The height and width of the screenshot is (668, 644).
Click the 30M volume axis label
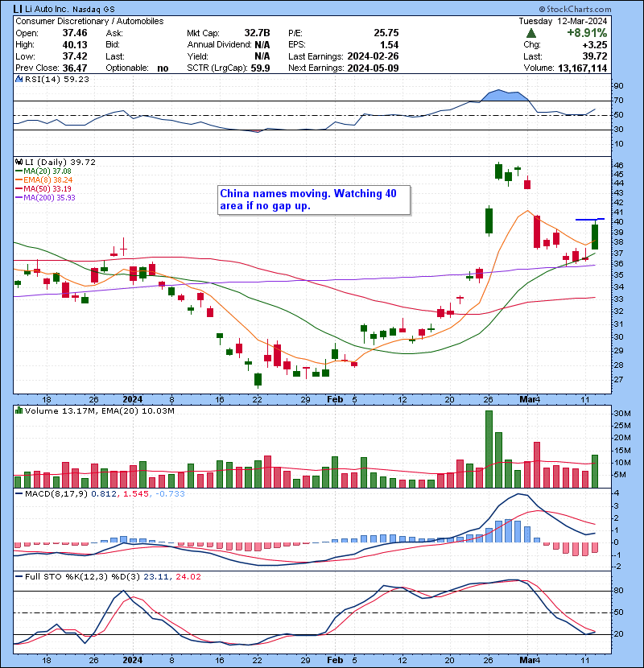pyautogui.click(x=622, y=414)
